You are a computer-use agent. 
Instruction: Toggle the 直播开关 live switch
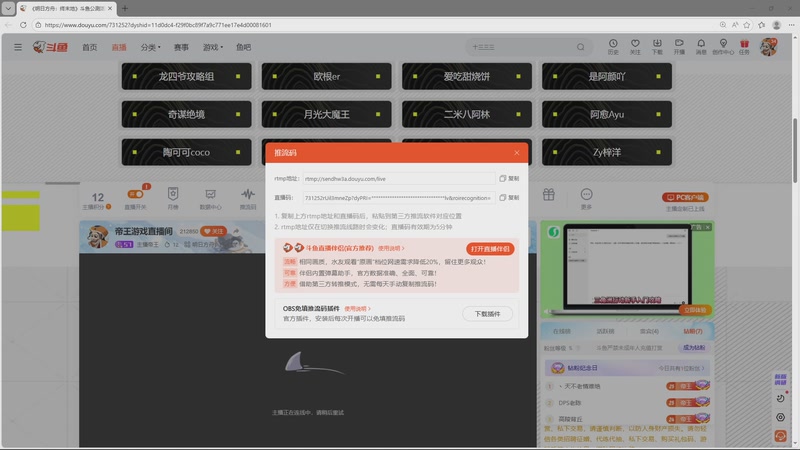pos(135,194)
